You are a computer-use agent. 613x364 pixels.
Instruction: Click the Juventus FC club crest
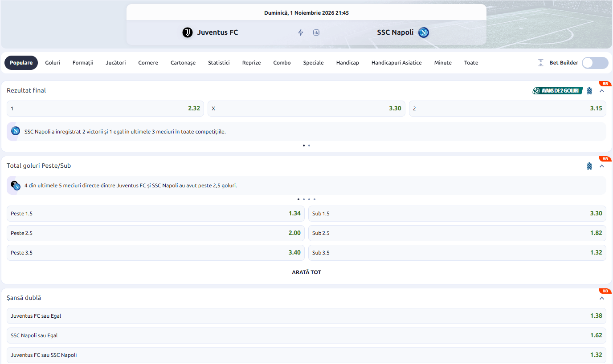(188, 32)
